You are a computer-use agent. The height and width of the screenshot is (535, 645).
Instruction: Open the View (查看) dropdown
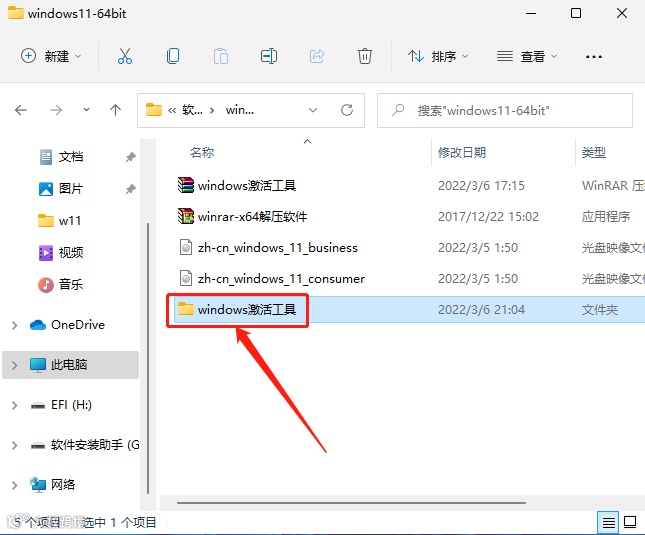(x=527, y=56)
